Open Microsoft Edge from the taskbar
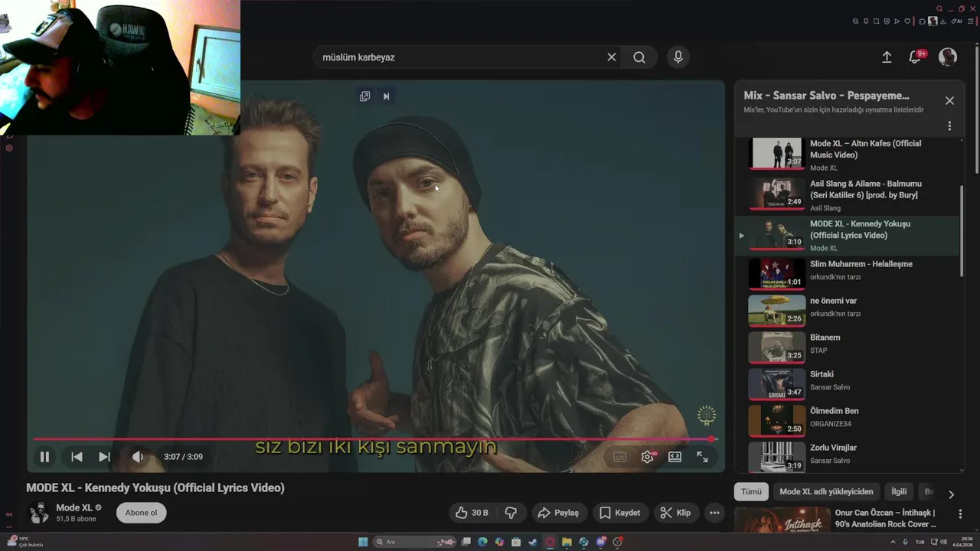 pyautogui.click(x=482, y=542)
